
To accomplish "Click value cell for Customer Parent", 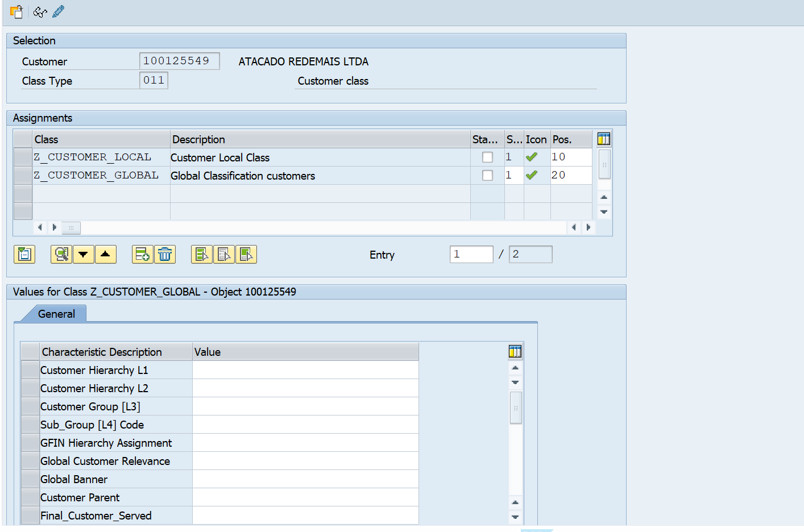I will point(306,497).
